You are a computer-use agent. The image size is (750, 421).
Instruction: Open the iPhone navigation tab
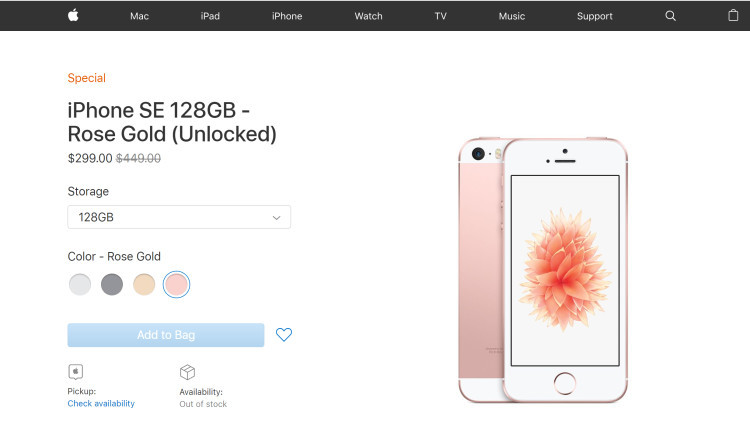287,16
